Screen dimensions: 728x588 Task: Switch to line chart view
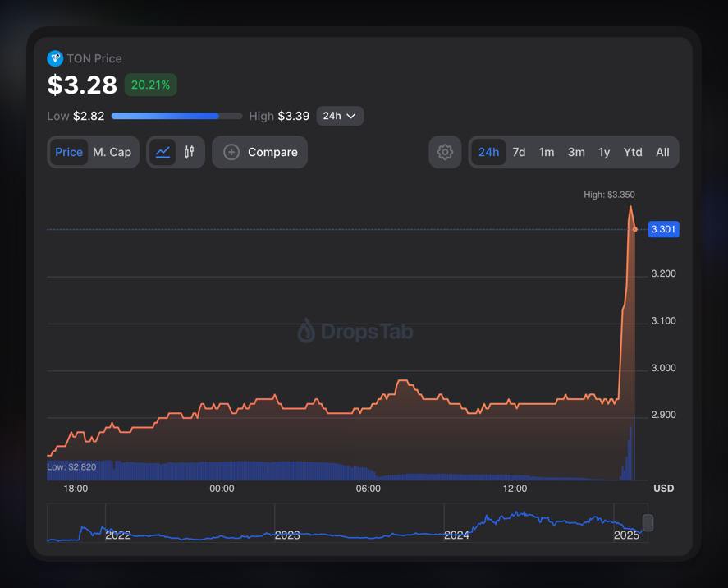[x=163, y=152]
